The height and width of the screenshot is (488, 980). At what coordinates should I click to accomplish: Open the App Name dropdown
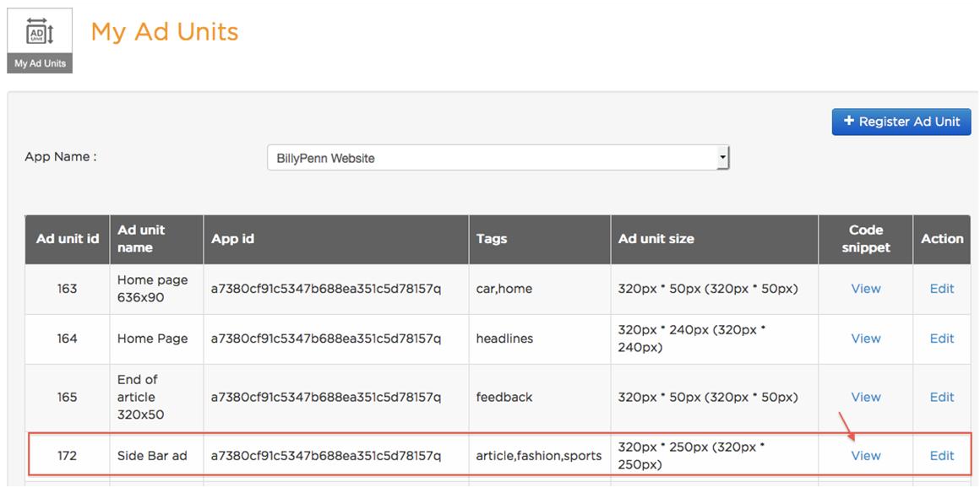click(x=498, y=158)
